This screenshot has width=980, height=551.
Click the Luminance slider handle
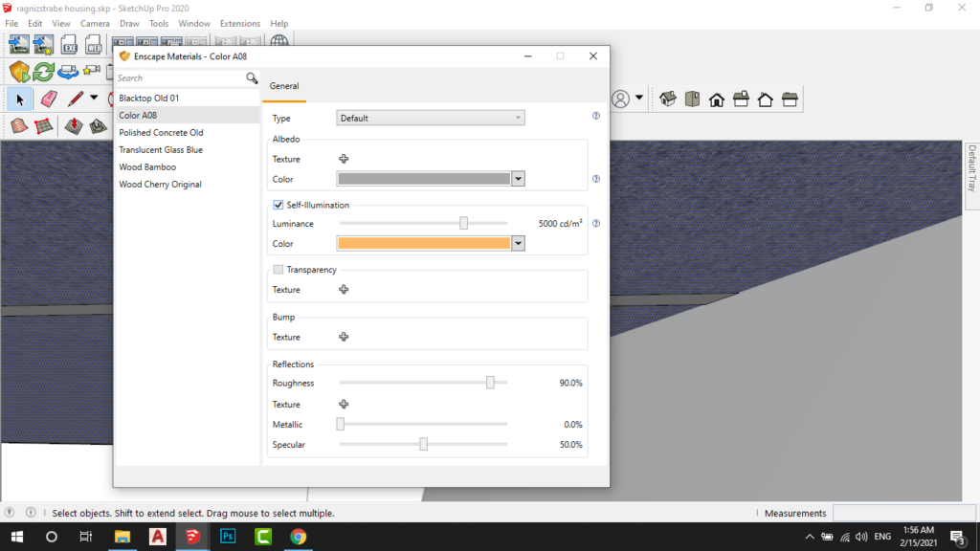[x=464, y=223]
